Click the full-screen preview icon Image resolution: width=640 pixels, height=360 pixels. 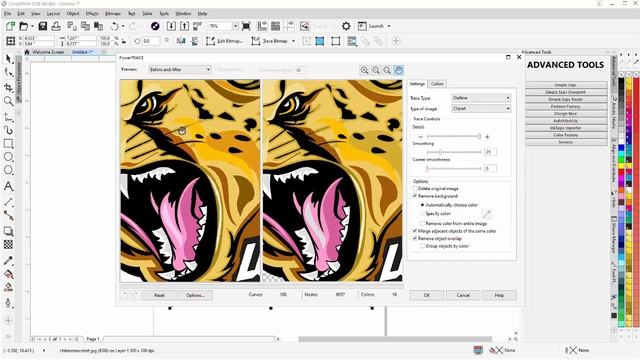pos(246,26)
